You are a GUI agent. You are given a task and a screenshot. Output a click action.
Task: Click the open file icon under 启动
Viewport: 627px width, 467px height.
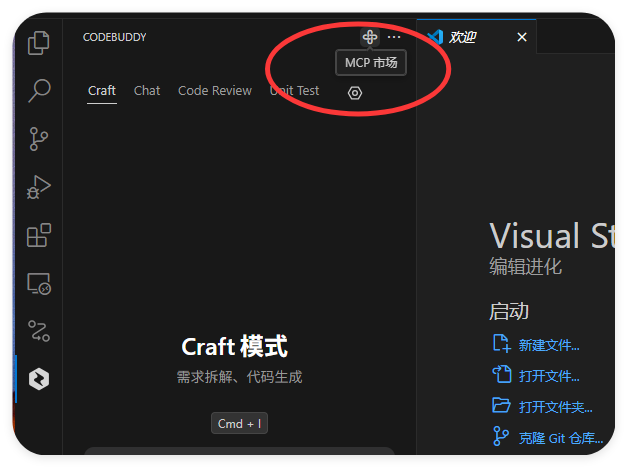[x=501, y=375]
